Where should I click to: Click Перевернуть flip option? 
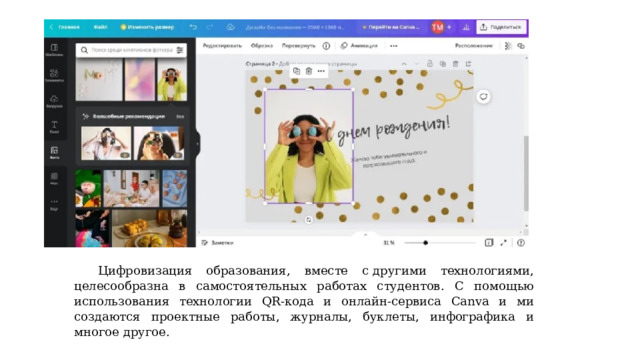coord(299,46)
